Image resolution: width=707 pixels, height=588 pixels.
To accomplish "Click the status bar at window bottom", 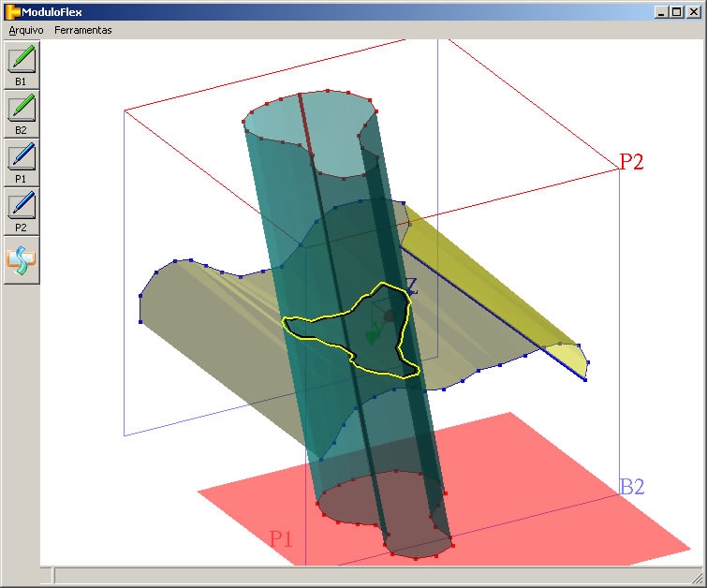I will (375, 575).
